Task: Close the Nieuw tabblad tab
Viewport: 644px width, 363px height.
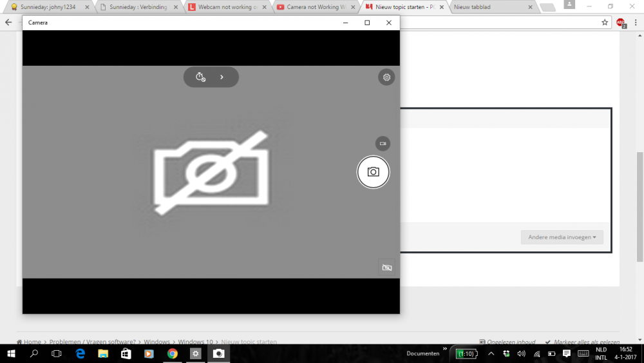Action: pyautogui.click(x=530, y=7)
